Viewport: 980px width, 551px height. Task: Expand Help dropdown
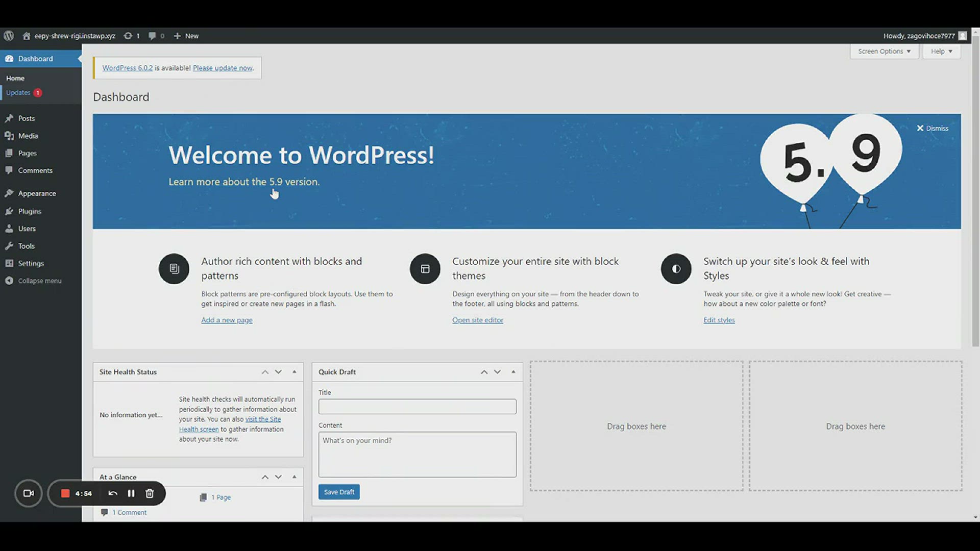coord(941,51)
